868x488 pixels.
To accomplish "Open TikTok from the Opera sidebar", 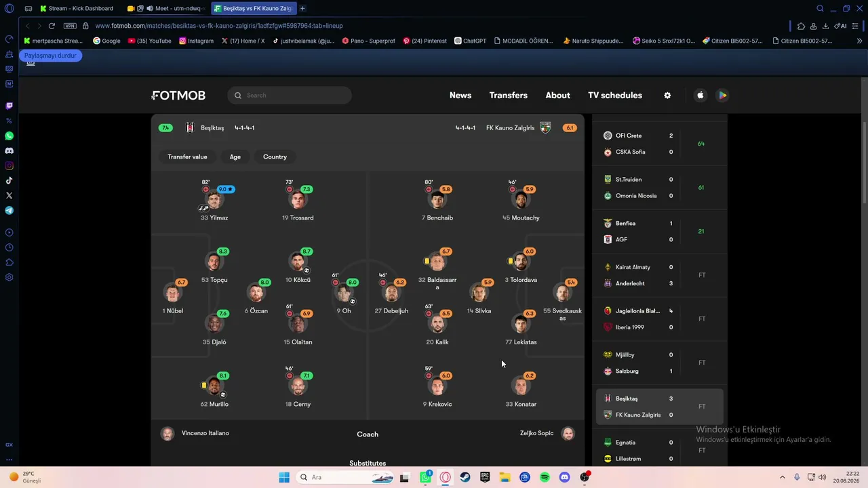I will 9,180.
